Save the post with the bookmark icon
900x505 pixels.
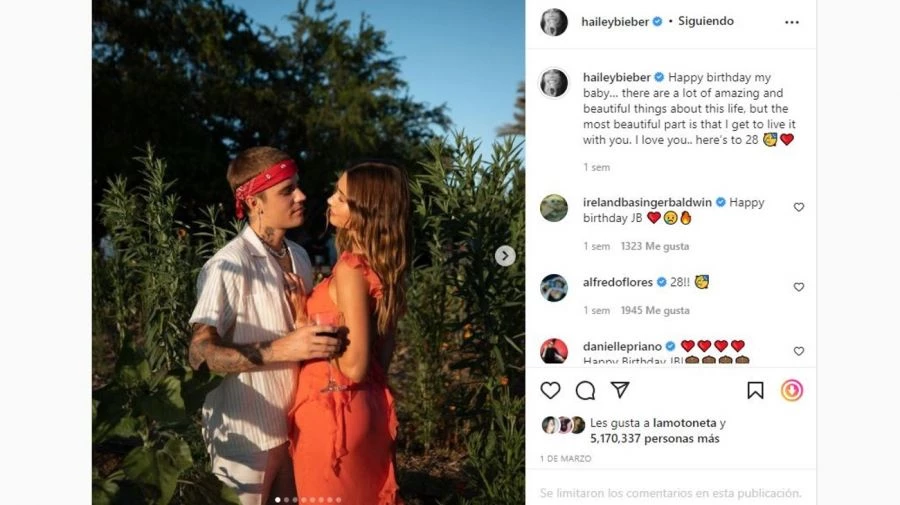[756, 390]
